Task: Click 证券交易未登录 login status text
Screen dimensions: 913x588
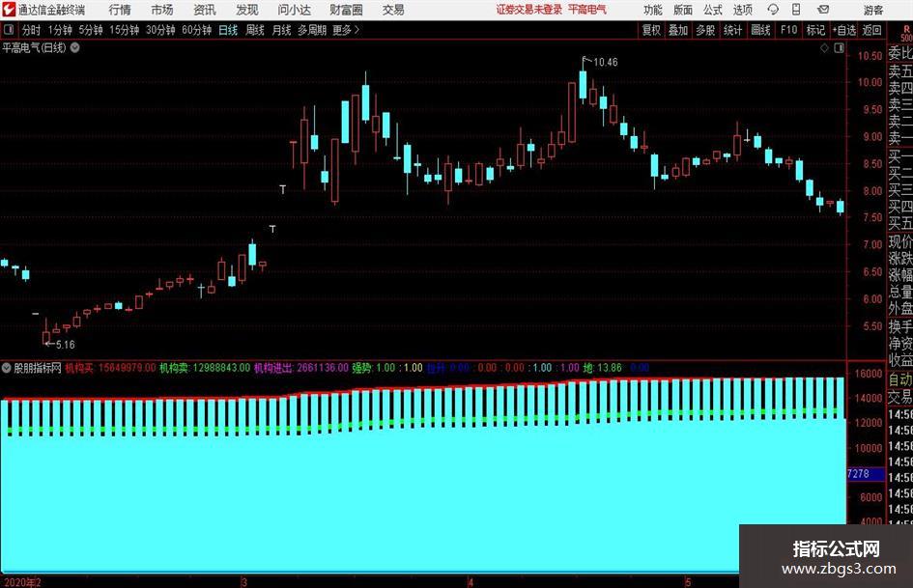Action: (x=529, y=10)
